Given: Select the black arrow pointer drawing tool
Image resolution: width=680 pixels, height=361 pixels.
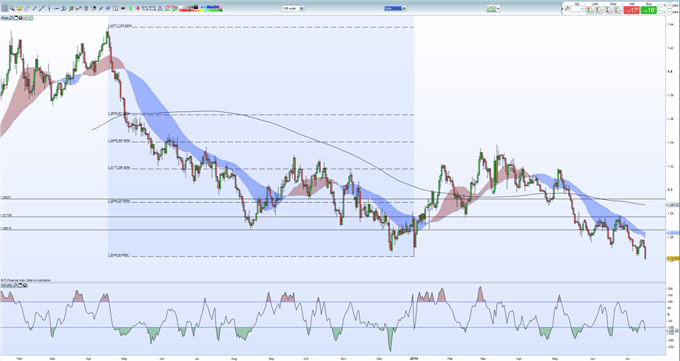Looking at the screenshot, I should click(123, 8).
